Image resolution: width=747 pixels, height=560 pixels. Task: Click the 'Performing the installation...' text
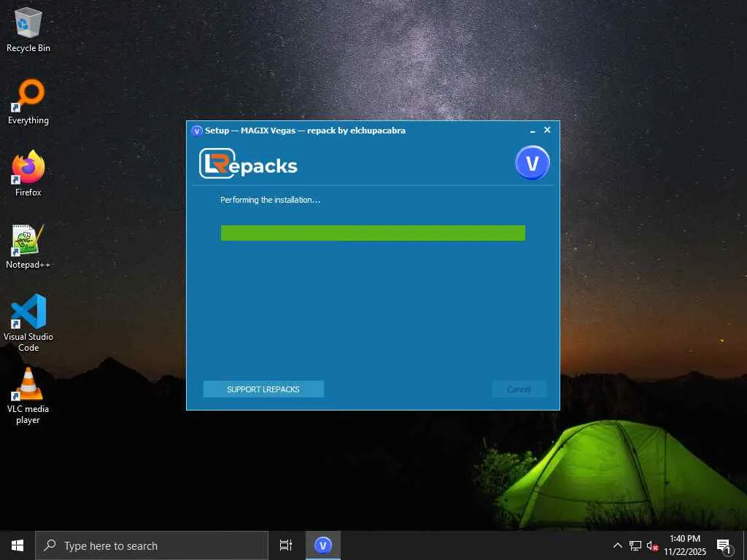coord(270,200)
